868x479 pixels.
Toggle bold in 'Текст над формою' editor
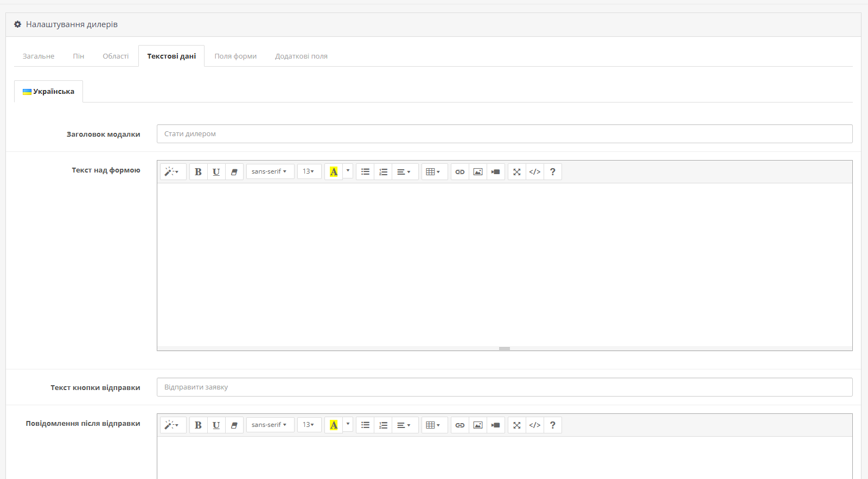198,172
